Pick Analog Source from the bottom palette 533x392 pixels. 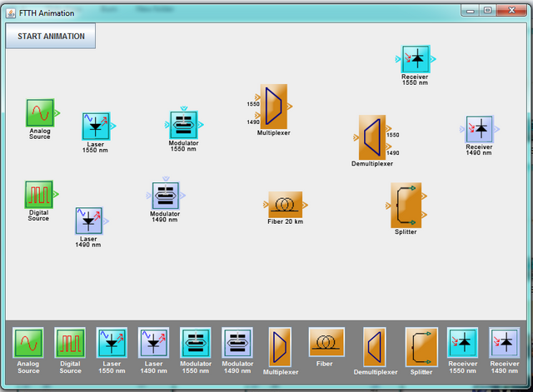[x=28, y=342]
